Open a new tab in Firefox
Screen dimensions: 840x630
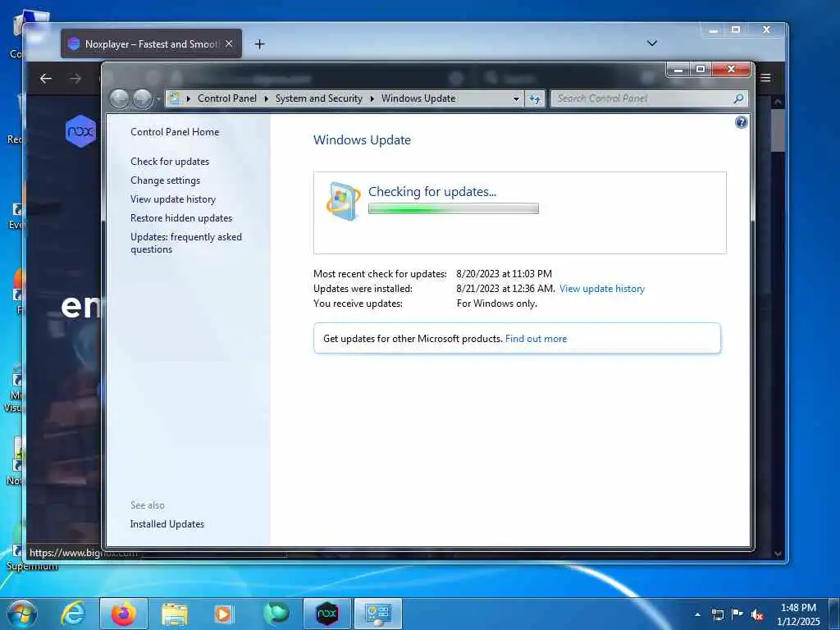[x=260, y=44]
